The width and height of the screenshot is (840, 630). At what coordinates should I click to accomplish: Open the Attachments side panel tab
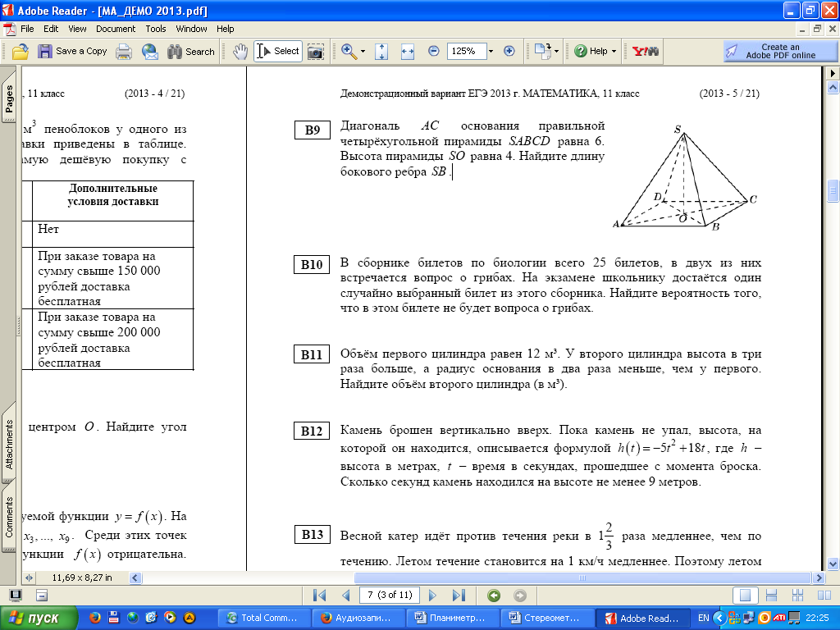8,444
